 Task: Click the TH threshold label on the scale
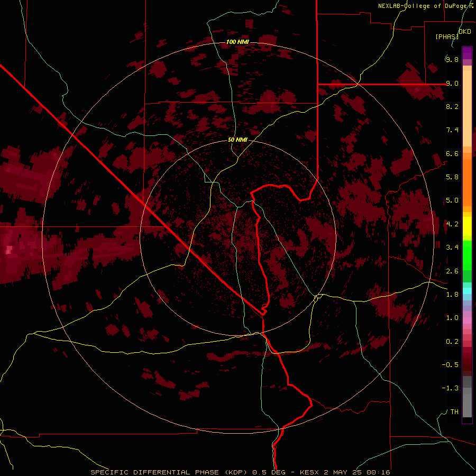point(454,412)
